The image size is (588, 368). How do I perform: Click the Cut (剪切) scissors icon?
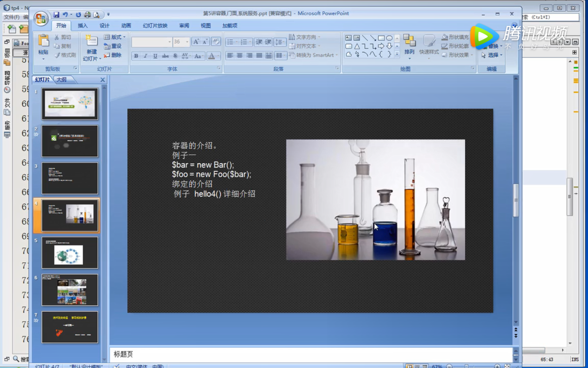57,37
